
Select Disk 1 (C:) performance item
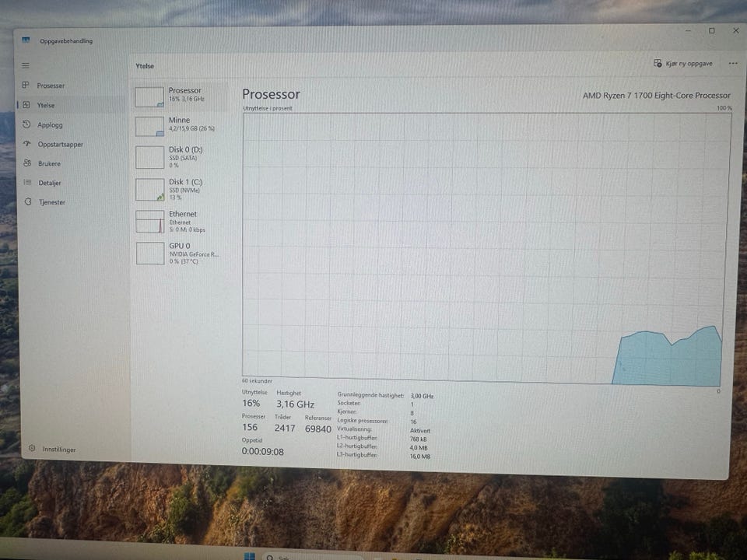[181, 189]
